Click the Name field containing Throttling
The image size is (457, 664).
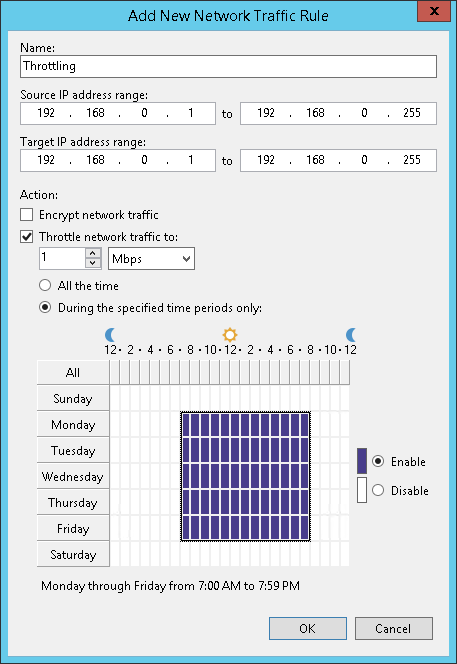[x=228, y=66]
